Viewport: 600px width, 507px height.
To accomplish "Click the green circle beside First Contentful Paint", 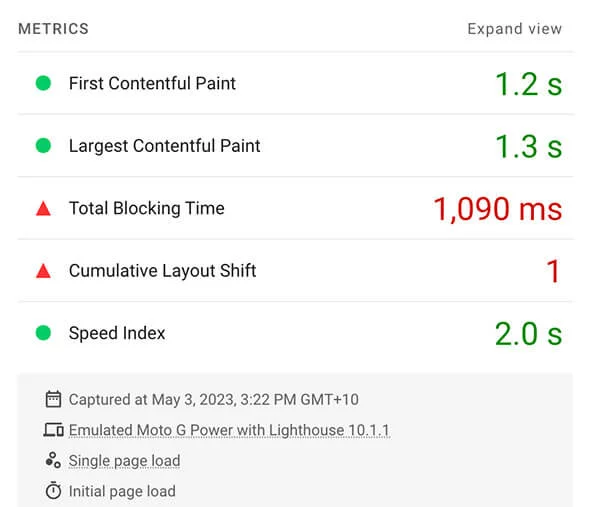I will coord(43,83).
